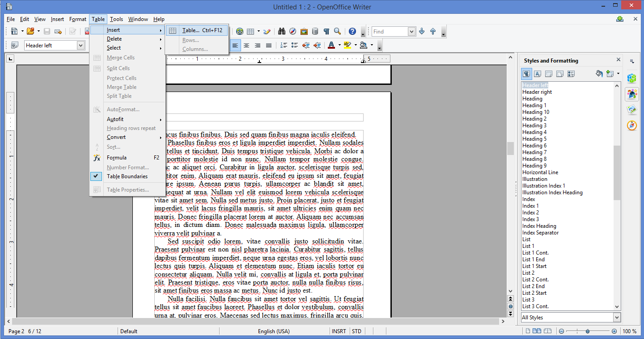644x339 pixels.
Task: Click the Open folder icon
Action: (x=30, y=31)
